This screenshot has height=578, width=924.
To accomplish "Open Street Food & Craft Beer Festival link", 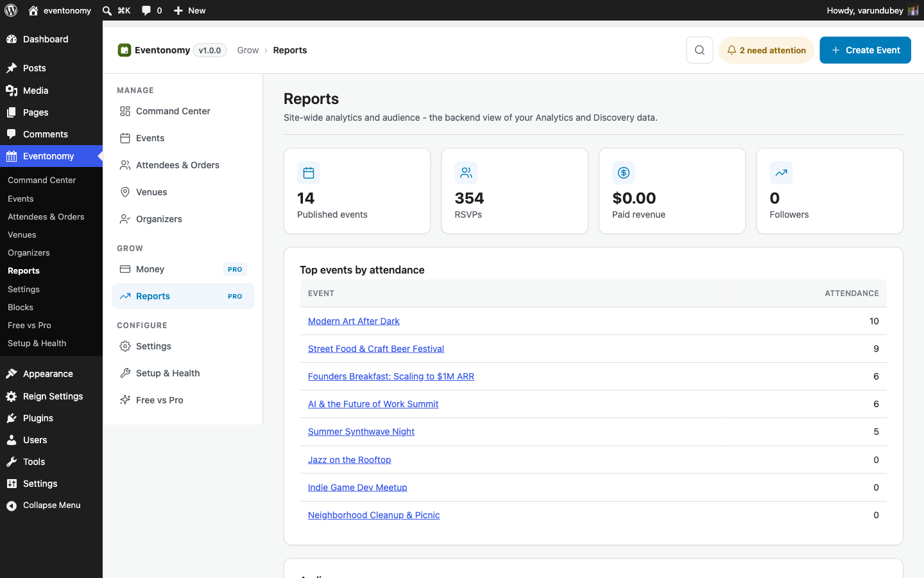I will [x=376, y=349].
